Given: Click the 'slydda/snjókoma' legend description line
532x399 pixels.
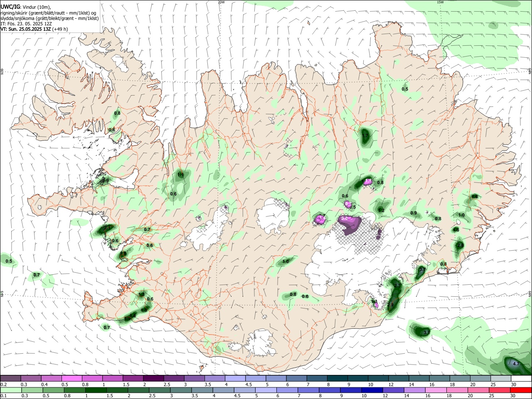Looking at the screenshot, I should [x=49, y=18].
